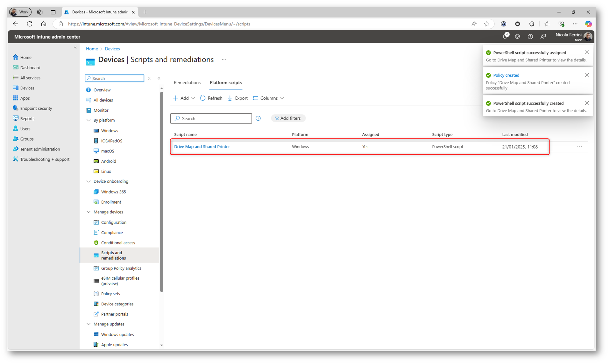Open the page ellipsis next to title
609x364 pixels.
pyautogui.click(x=224, y=59)
